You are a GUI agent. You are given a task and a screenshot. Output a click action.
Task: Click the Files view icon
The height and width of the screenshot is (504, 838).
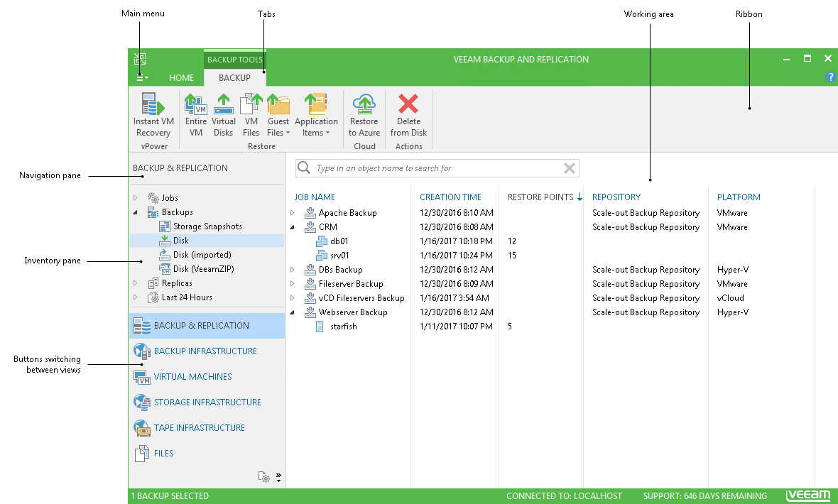tap(141, 453)
